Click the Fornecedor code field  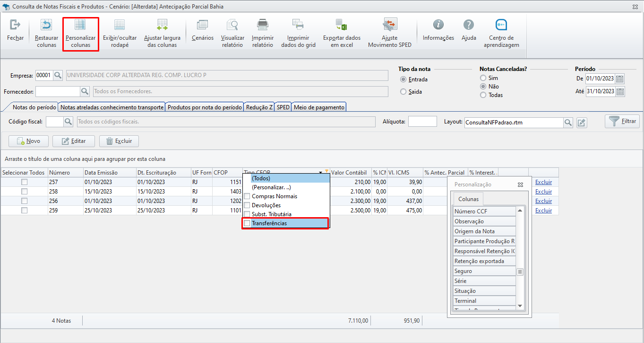coord(58,91)
